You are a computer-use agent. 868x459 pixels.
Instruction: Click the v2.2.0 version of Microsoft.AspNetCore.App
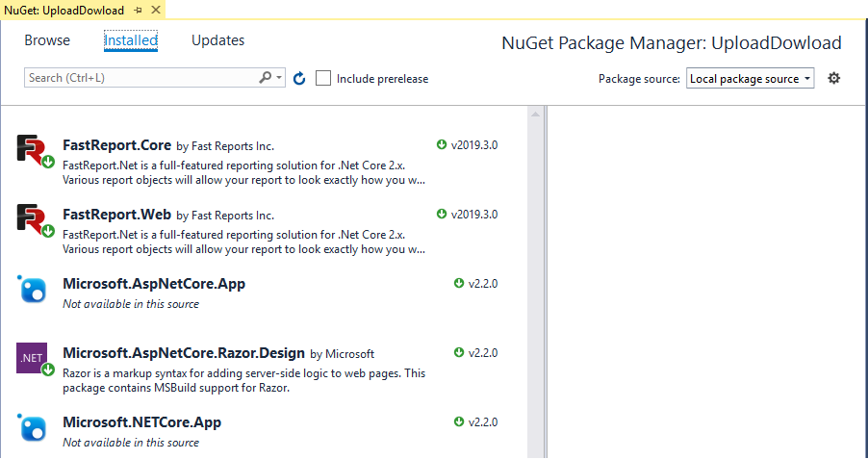click(483, 284)
